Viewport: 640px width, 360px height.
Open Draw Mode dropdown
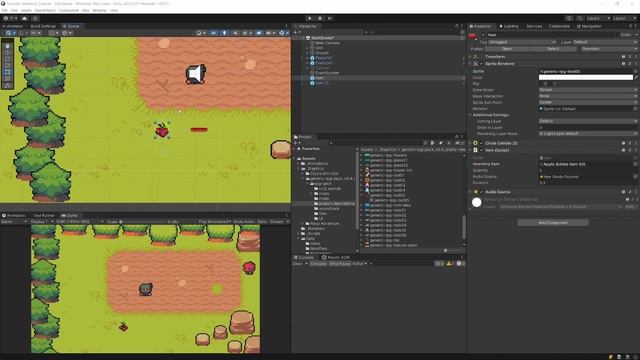point(588,90)
